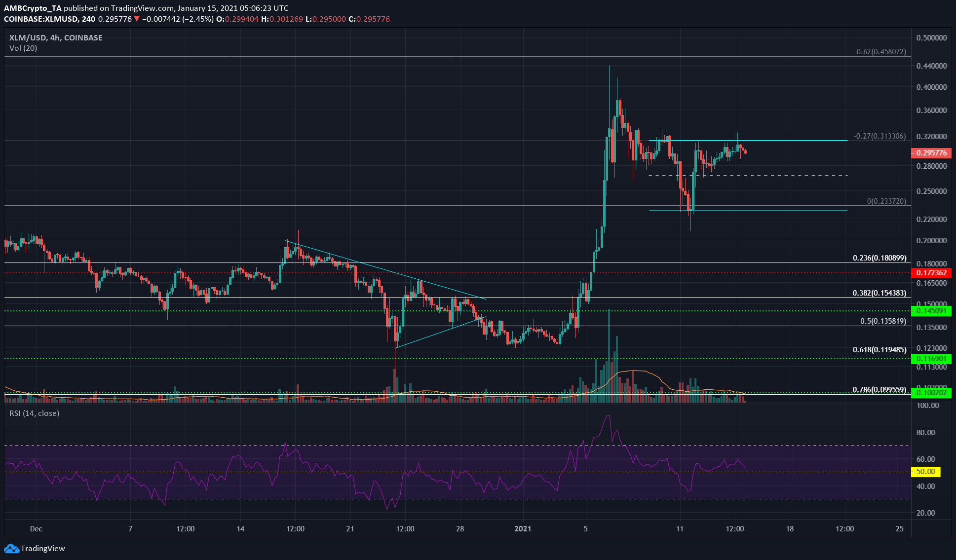Click the RSI (14, close) indicator label

coord(34,413)
